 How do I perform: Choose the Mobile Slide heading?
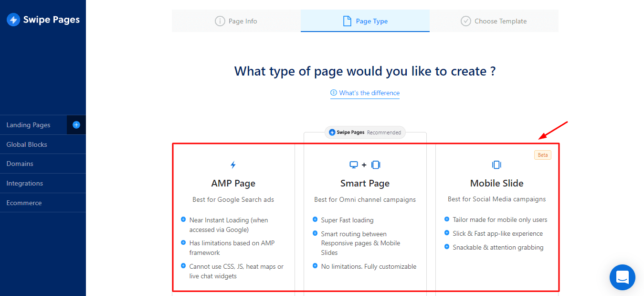pos(496,183)
